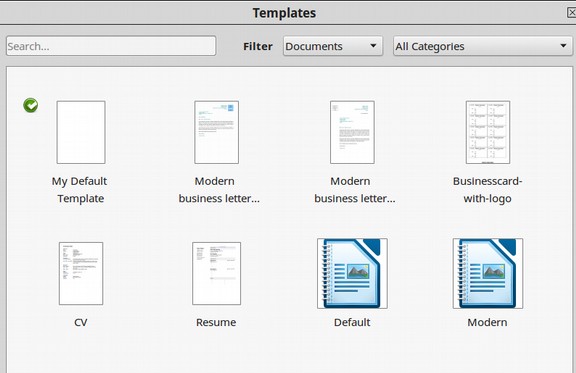Screen dimensions: 576x373
Task: Click the first "Modern business letter..." label
Action: point(219,190)
